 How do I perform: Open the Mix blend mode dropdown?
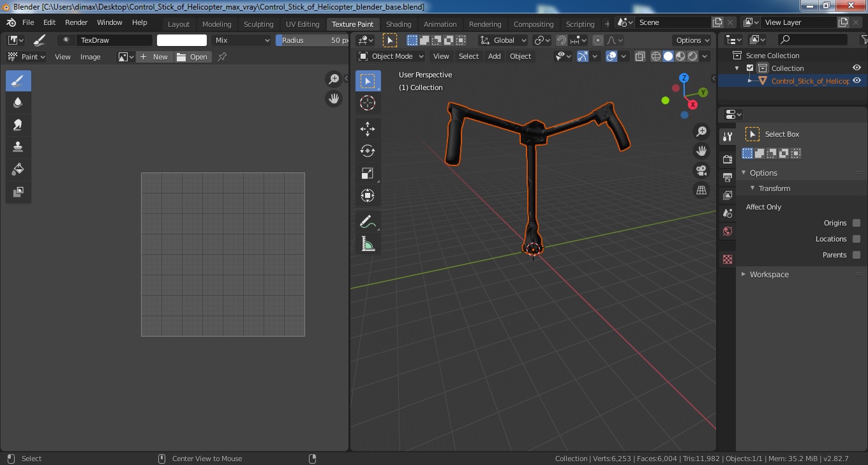[243, 40]
